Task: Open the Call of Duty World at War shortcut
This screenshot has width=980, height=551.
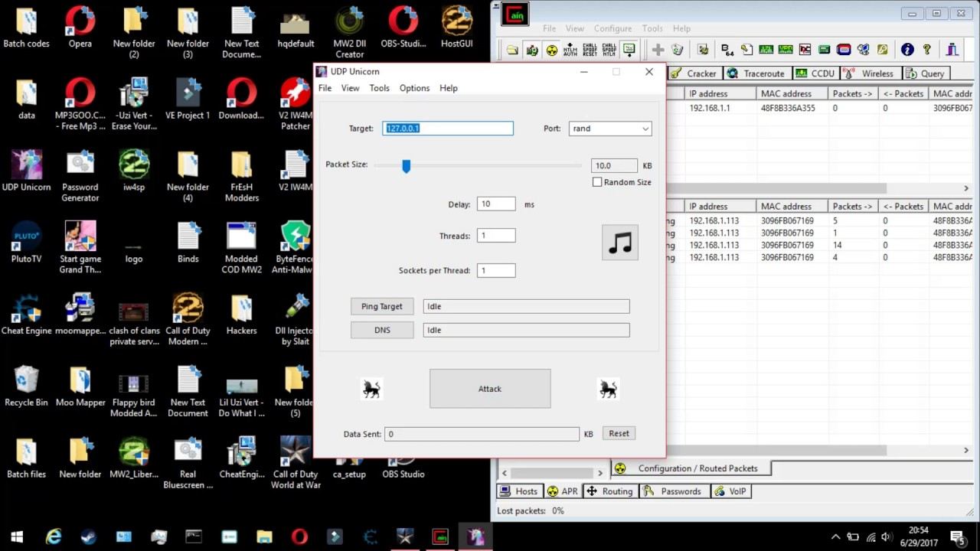Action: (x=296, y=463)
